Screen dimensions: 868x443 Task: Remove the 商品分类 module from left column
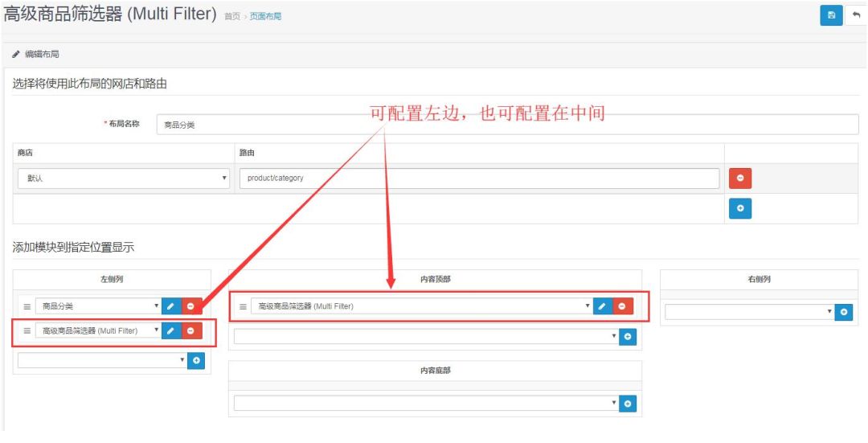(x=191, y=306)
